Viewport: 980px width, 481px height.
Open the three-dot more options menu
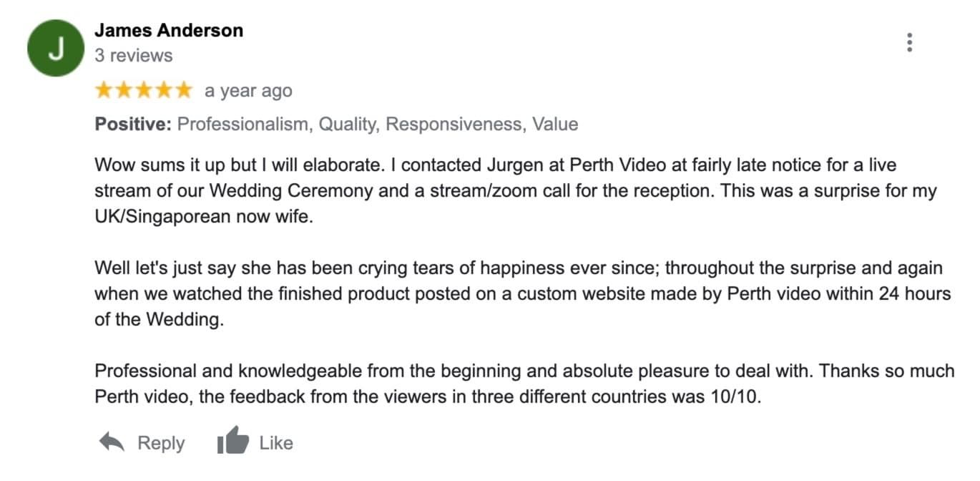click(909, 43)
